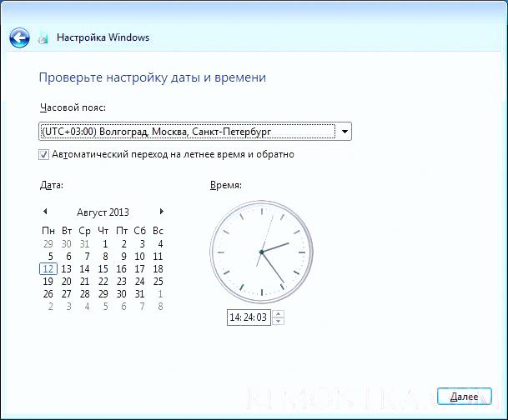Select August 26 in the calendar

[48, 294]
